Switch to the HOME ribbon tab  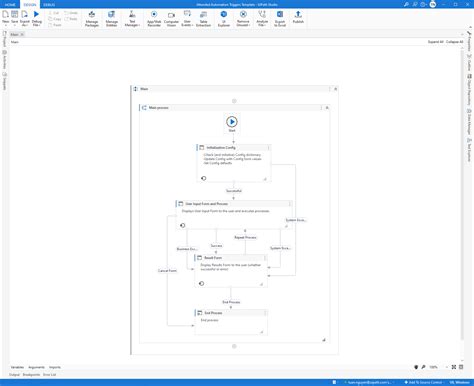point(10,5)
